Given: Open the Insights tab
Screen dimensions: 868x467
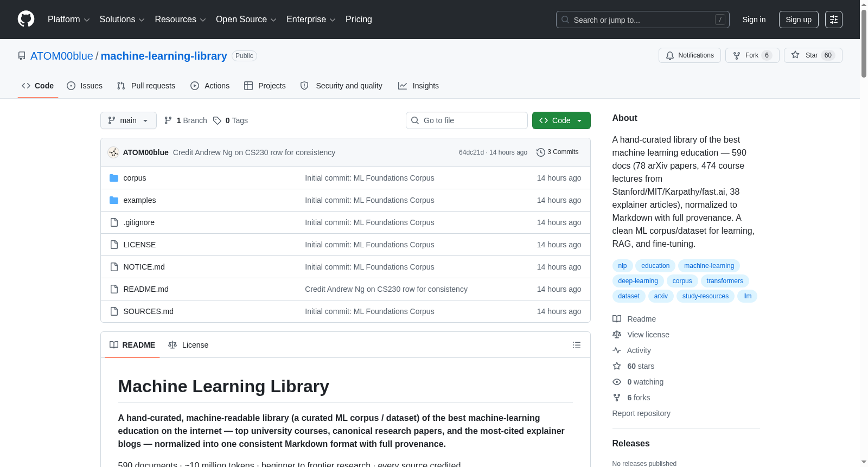Looking at the screenshot, I should (418, 86).
